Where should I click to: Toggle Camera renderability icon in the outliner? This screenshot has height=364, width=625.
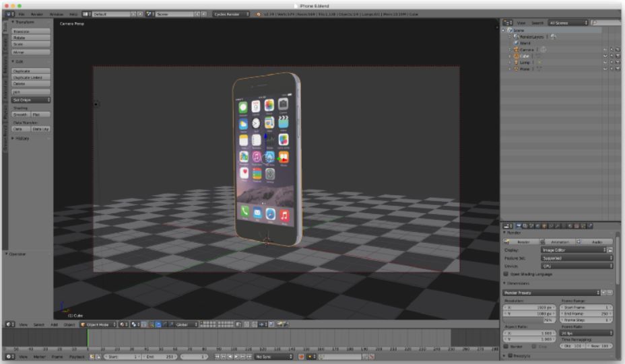(618, 50)
